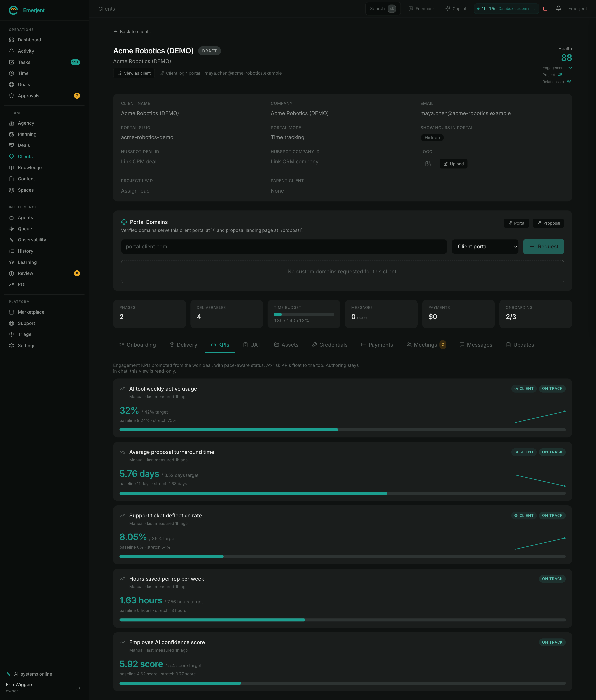Click Upload logo button
Viewport: 596px width, 700px height.
click(x=453, y=164)
